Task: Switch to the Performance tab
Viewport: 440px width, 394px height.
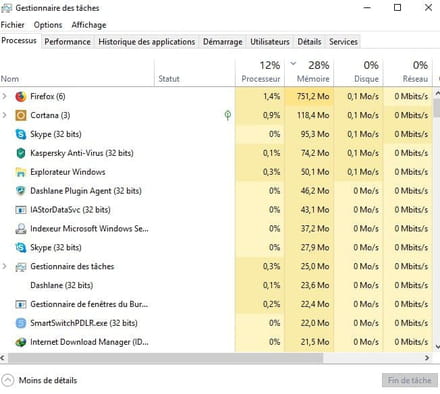Action: point(67,42)
